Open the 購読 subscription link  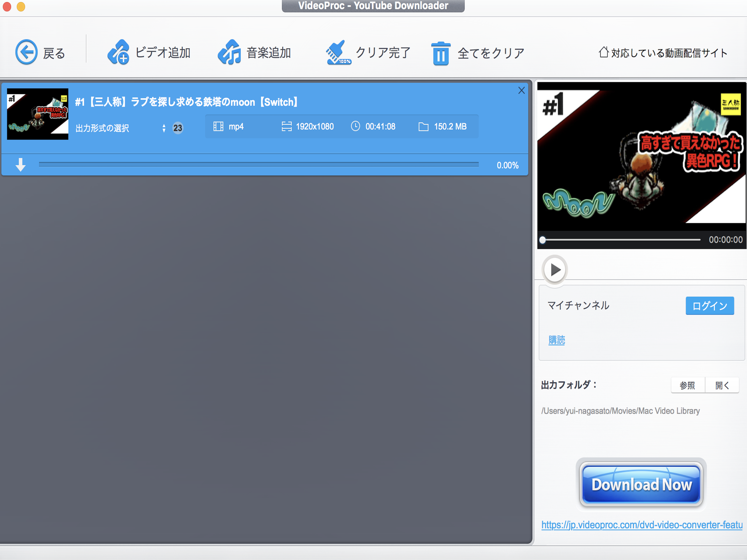coord(557,340)
